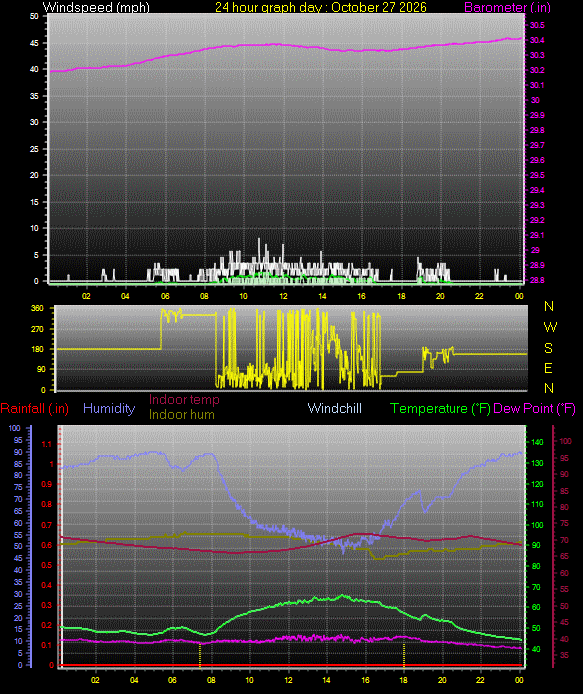Click the E compass letter
The width and height of the screenshot is (583, 694).
click(548, 368)
